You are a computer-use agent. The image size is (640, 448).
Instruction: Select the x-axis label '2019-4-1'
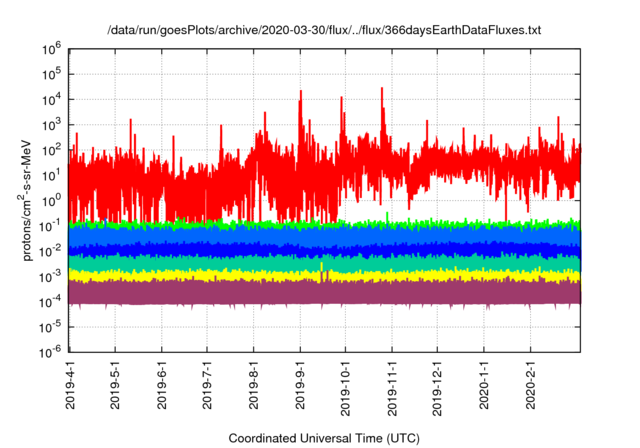(x=70, y=385)
